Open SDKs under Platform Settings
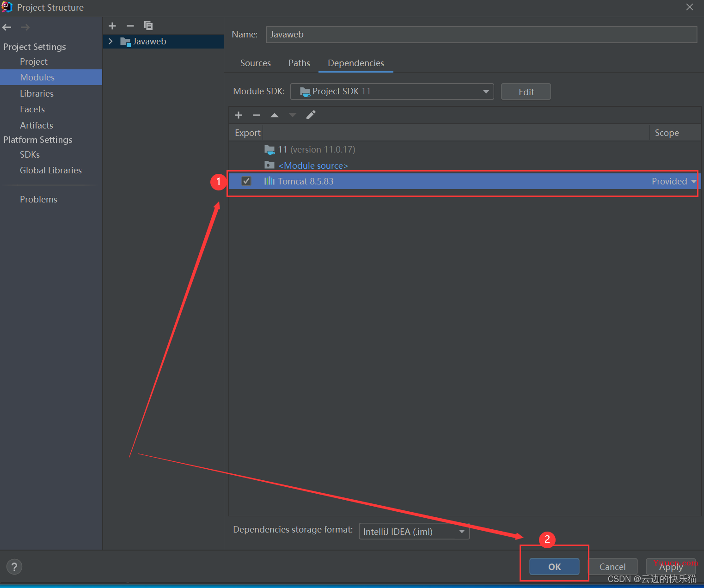 [30, 154]
